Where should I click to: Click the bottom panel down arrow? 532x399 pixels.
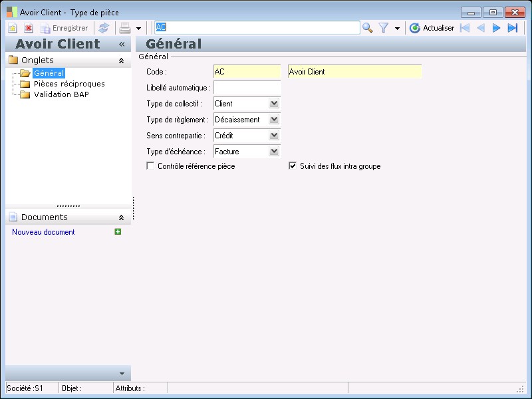122,374
